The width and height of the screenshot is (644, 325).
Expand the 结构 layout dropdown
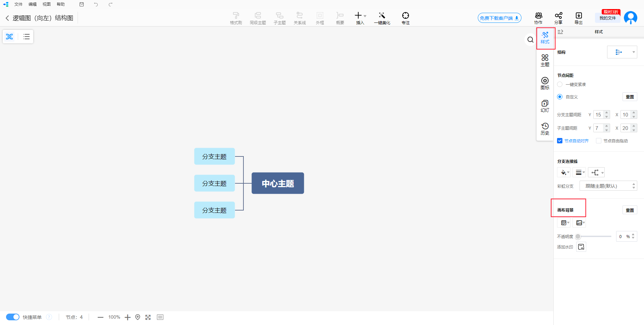coord(622,52)
